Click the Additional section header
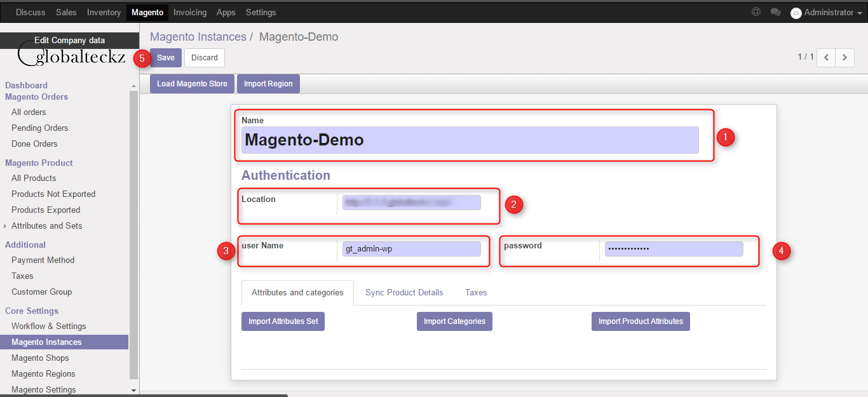The height and width of the screenshot is (397, 868). click(x=25, y=245)
